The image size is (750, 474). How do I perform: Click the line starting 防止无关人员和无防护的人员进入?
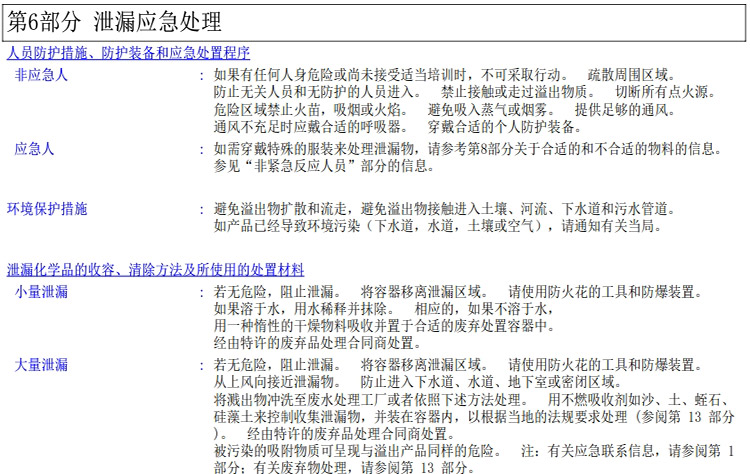(464, 92)
